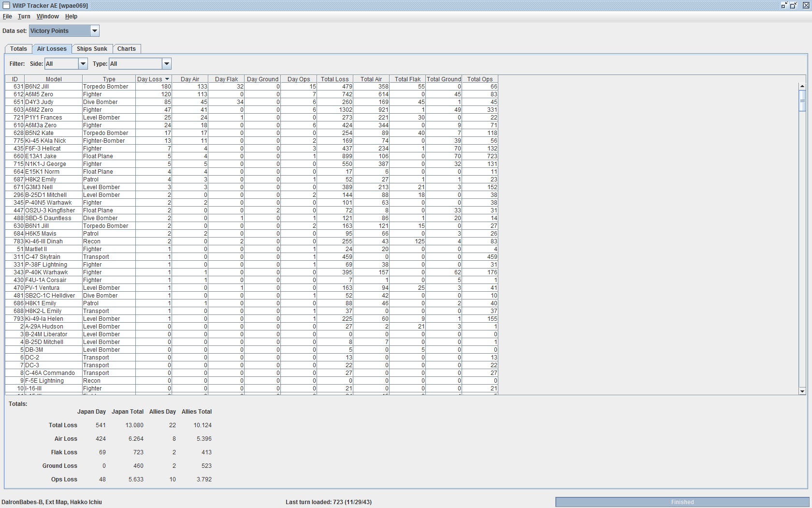The height and width of the screenshot is (508, 812).
Task: Sort by Total Ops column header
Action: (x=480, y=79)
